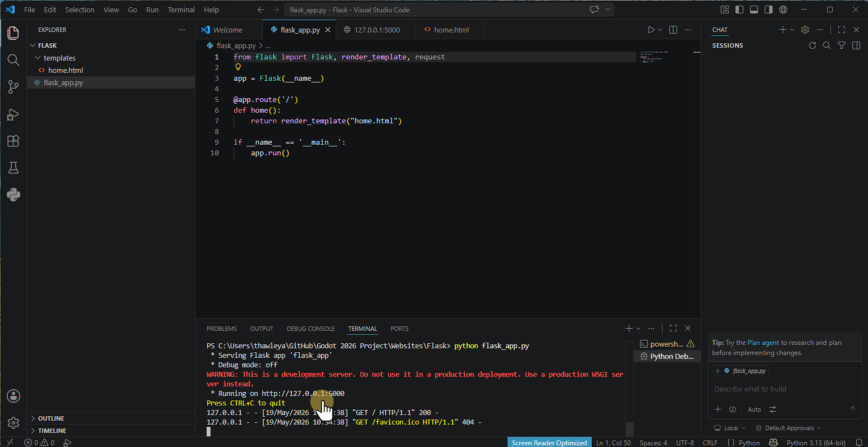
Task: Open the Explorer view in the activity bar
Action: point(13,33)
